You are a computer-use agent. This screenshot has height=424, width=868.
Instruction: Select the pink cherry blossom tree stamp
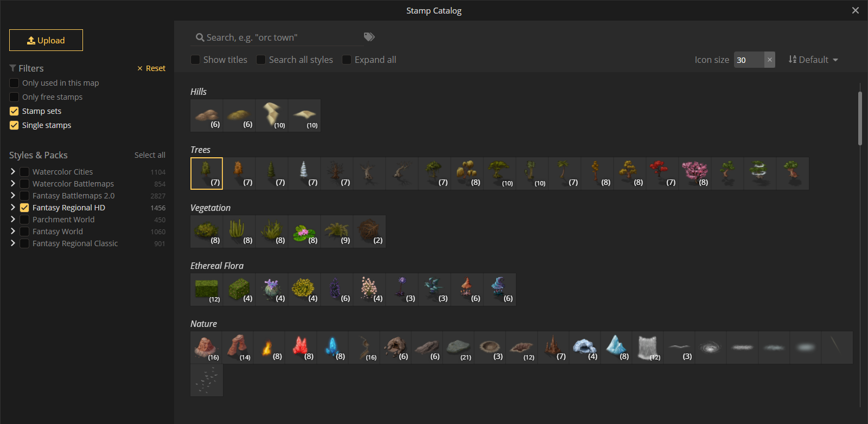[x=695, y=173]
